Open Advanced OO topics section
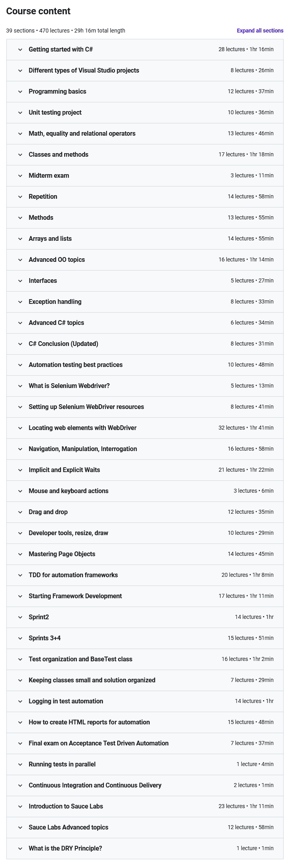 coord(57,260)
